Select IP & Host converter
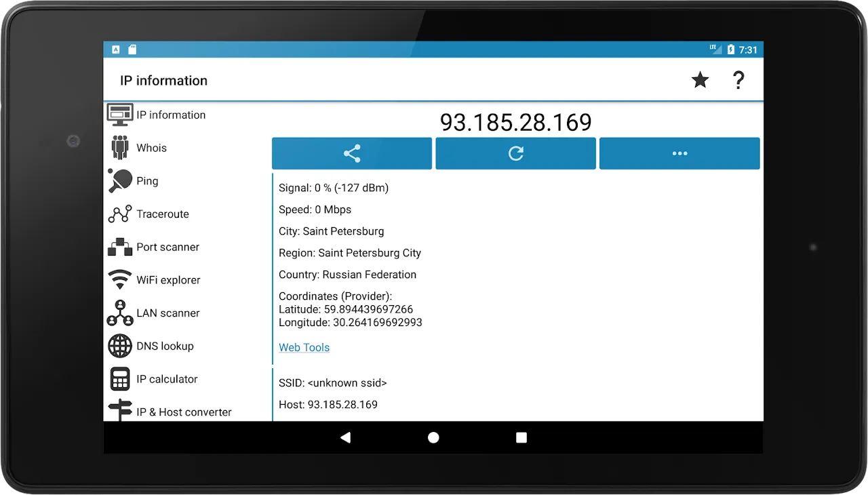Viewport: 868px width, 495px height. pos(183,412)
